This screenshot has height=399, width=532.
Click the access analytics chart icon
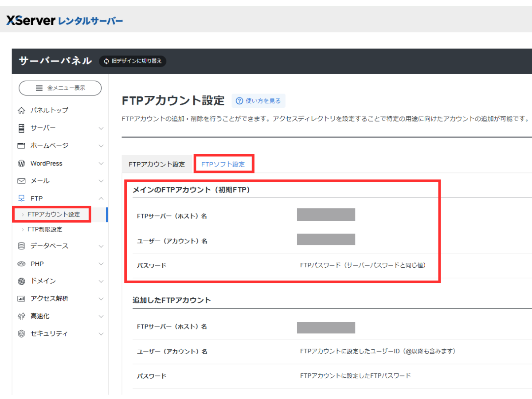coord(21,299)
